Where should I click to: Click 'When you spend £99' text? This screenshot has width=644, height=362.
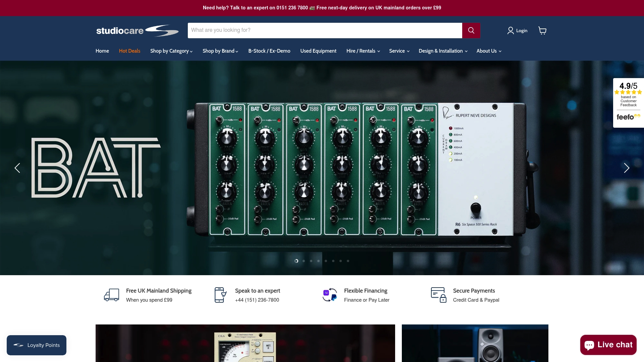[149, 300]
